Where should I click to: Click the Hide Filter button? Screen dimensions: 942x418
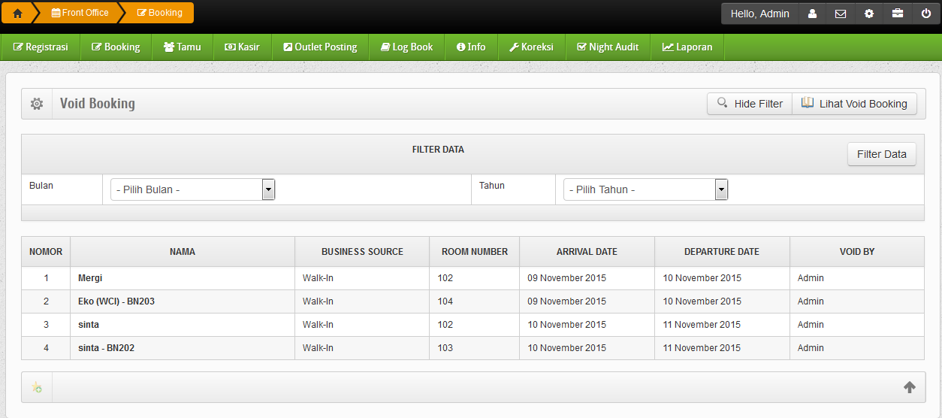[x=749, y=104]
